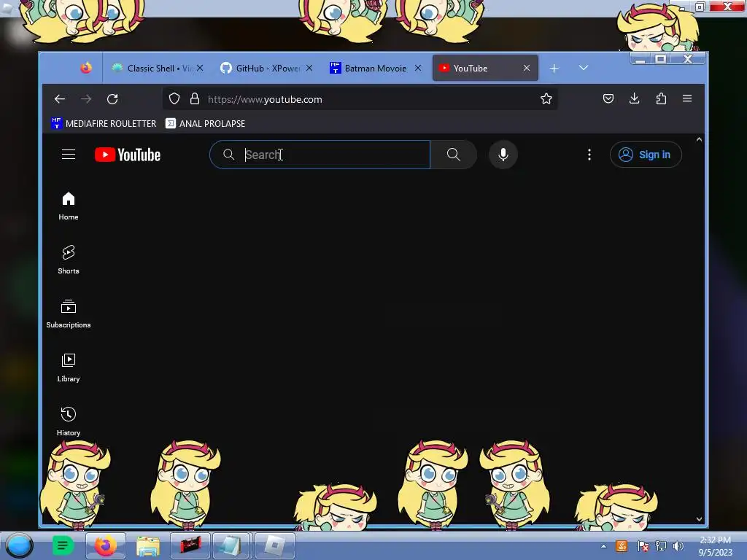Click the Roblox taskbar icon

[275, 545]
